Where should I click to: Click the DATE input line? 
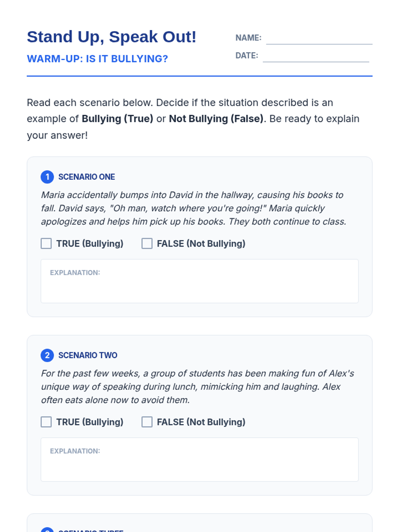[x=316, y=56]
